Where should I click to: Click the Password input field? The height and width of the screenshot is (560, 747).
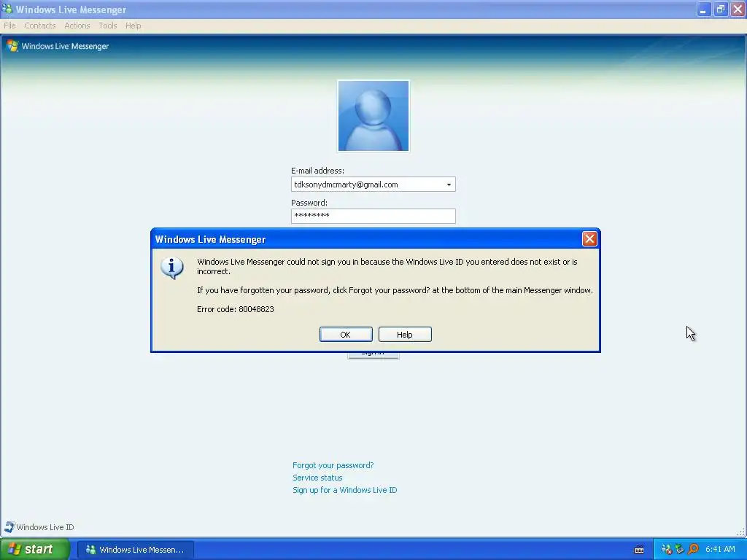(373, 216)
